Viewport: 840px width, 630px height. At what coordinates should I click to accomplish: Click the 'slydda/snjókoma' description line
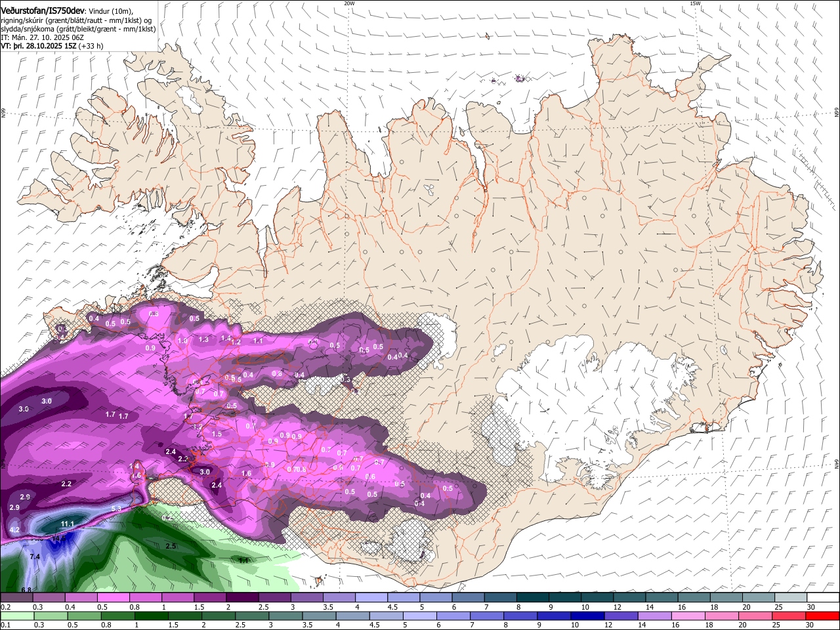coord(78,29)
